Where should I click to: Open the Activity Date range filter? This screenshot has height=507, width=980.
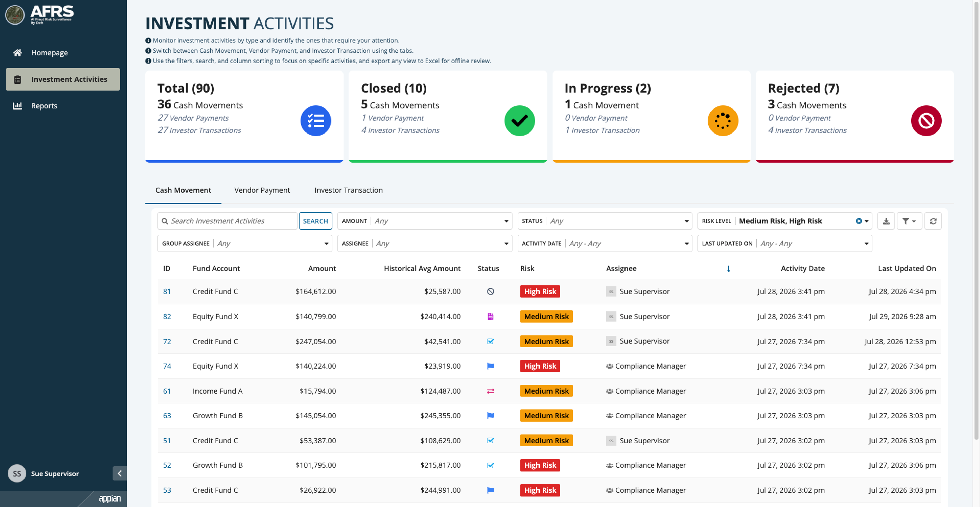605,243
